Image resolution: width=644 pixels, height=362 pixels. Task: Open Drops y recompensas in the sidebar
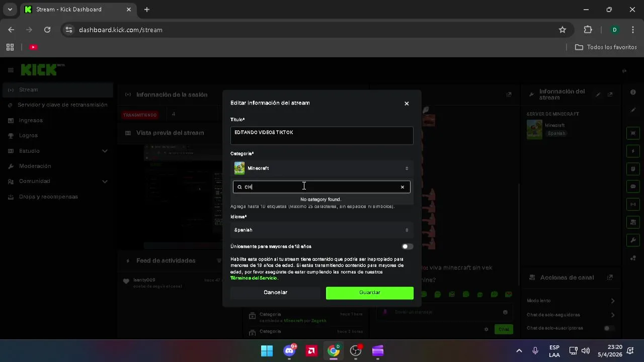(57, 197)
